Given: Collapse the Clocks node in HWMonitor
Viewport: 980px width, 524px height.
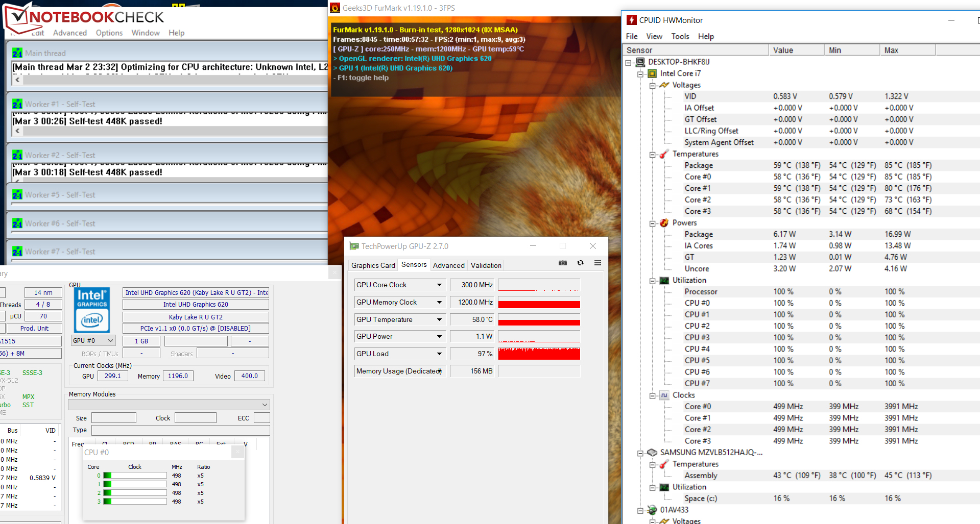Looking at the screenshot, I should click(653, 395).
